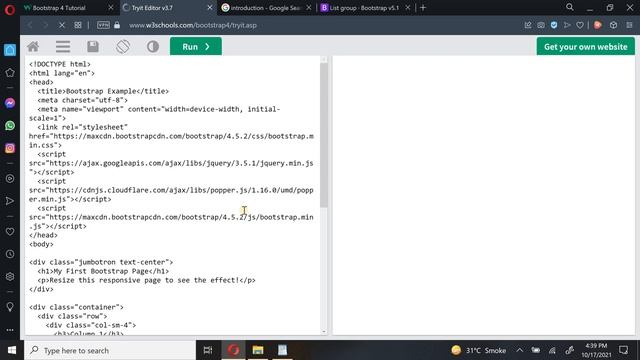Stop loading the page
Viewport: 640px width, 360px height.
pyautogui.click(x=62, y=25)
